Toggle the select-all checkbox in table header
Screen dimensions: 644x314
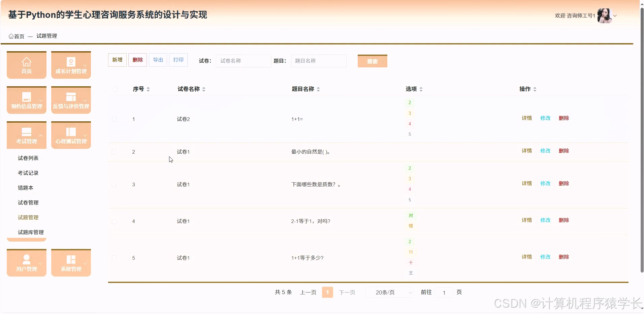pyautogui.click(x=115, y=89)
